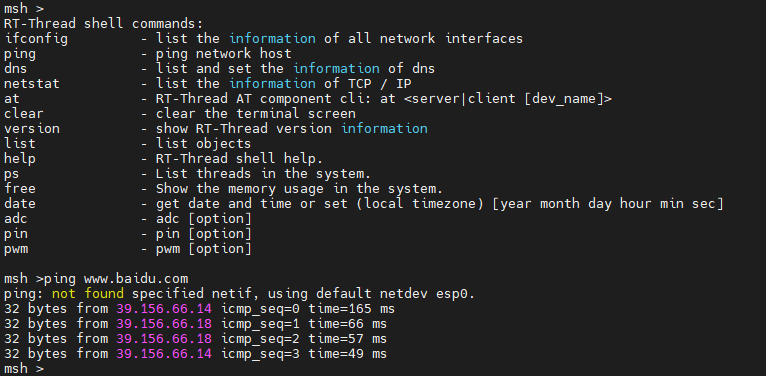The height and width of the screenshot is (376, 766).
Task: Click the 'RT-Thread shell commands:' header
Action: 103,23
